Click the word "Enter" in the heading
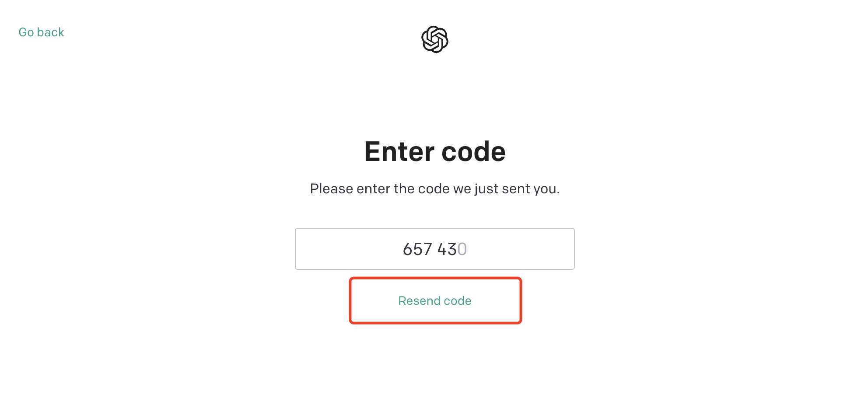The height and width of the screenshot is (419, 868). (399, 151)
